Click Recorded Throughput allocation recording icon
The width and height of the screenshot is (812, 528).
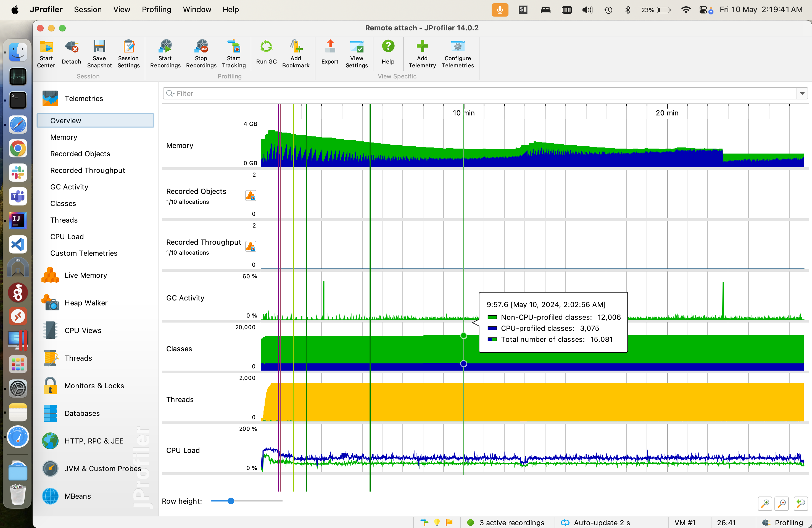pyautogui.click(x=251, y=247)
